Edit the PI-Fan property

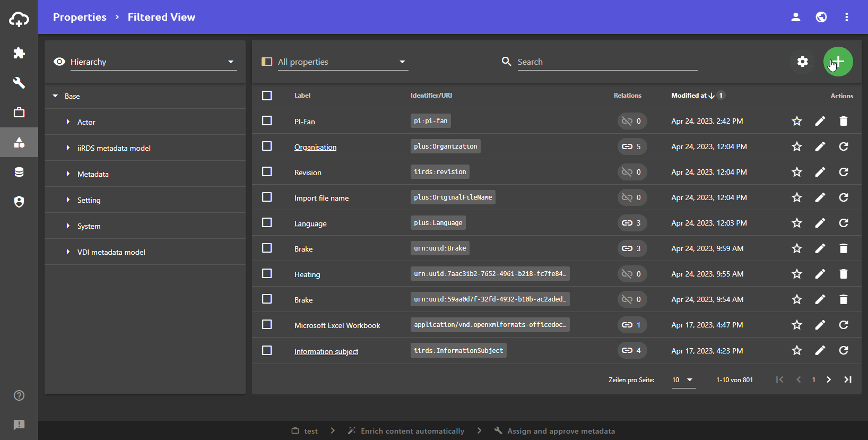(x=820, y=121)
